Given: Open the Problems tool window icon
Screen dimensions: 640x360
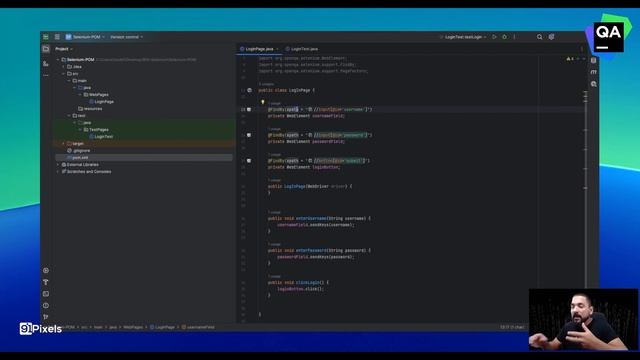Looking at the screenshot, I should pos(46,305).
